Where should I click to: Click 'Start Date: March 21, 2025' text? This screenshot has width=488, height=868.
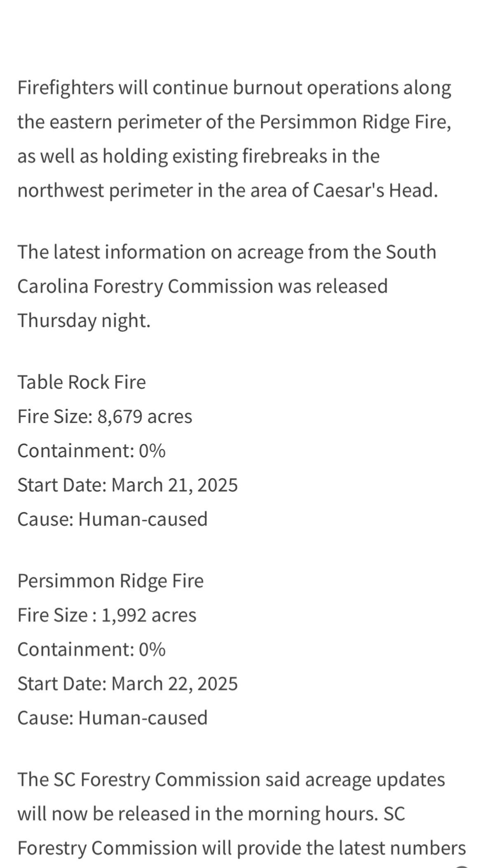pyautogui.click(x=127, y=485)
